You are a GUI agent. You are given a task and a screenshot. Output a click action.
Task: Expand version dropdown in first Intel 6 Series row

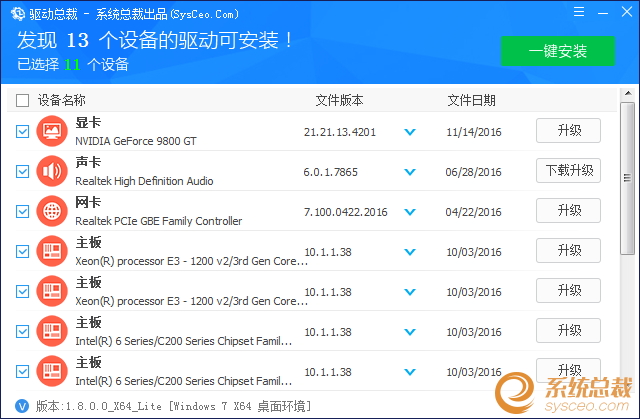coord(410,332)
